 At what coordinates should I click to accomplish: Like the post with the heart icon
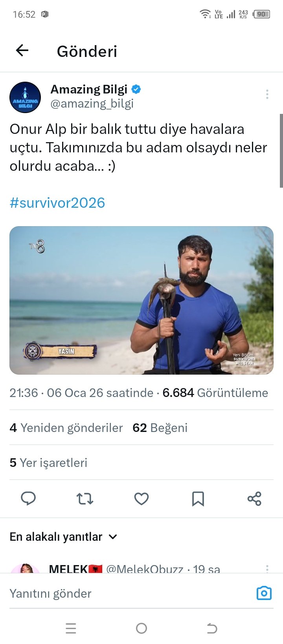pyautogui.click(x=141, y=499)
